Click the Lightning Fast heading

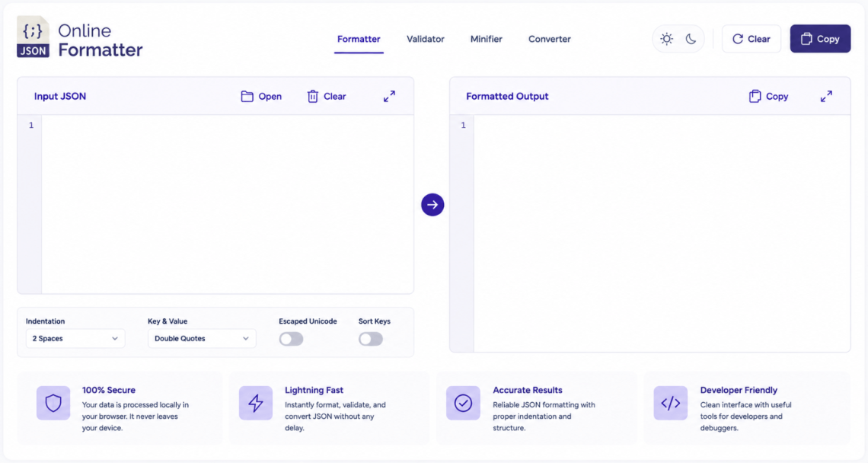click(314, 390)
